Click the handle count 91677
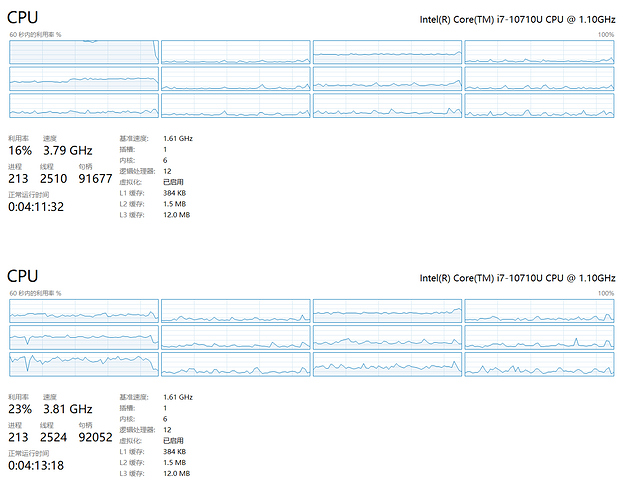The width and height of the screenshot is (636, 500). click(x=95, y=179)
